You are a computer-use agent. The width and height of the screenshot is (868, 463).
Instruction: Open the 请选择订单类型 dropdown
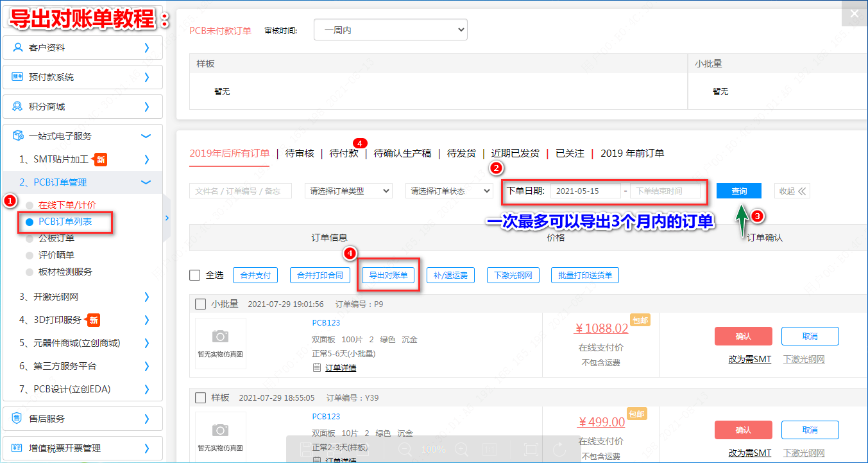coord(348,191)
